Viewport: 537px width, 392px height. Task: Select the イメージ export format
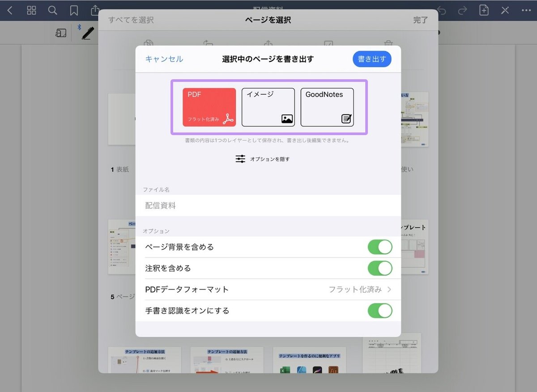pyautogui.click(x=268, y=107)
